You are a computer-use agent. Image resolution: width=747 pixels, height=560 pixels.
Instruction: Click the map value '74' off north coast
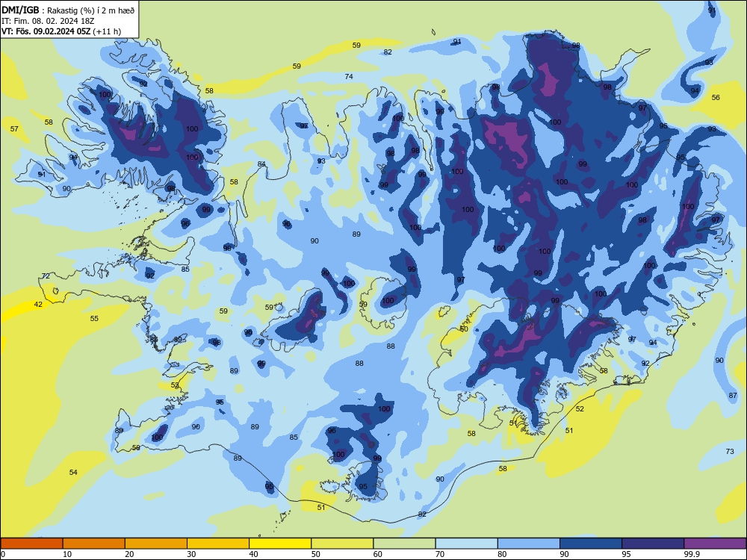click(x=349, y=76)
